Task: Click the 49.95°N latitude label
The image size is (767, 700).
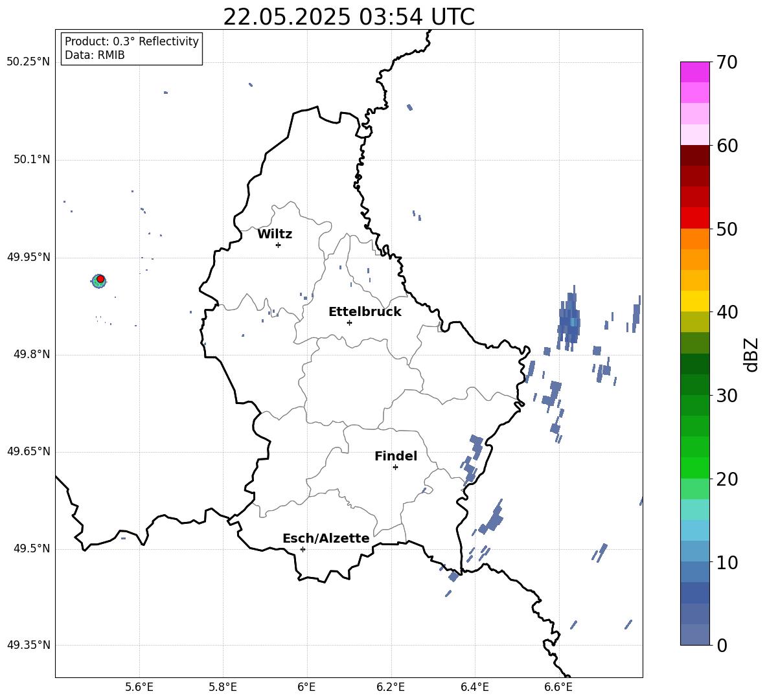Action: pyautogui.click(x=29, y=257)
